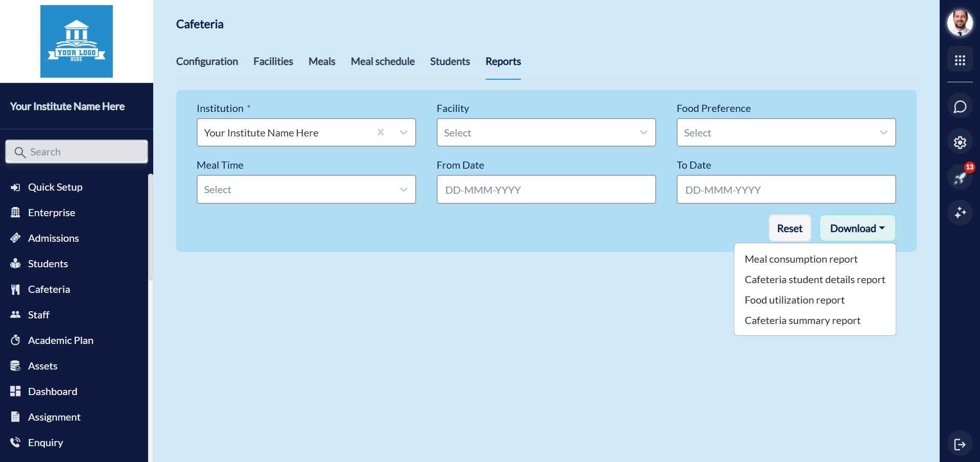Select Meal consumption report option
This screenshot has height=462, width=980.
pyautogui.click(x=801, y=259)
